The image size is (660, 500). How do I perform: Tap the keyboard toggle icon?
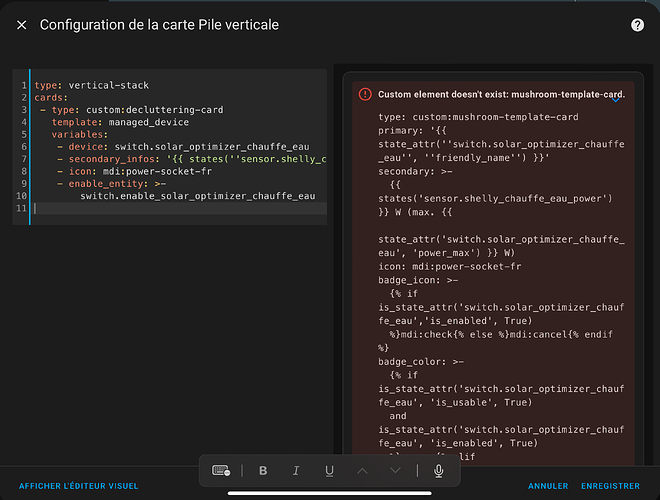(x=221, y=471)
